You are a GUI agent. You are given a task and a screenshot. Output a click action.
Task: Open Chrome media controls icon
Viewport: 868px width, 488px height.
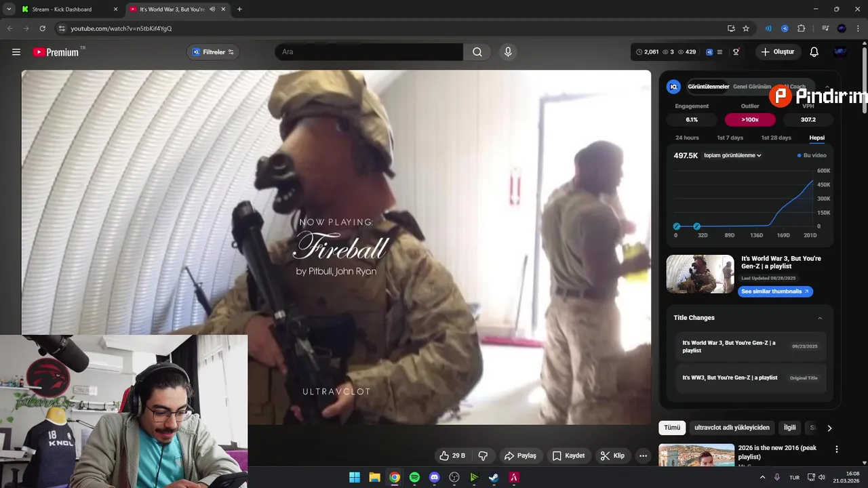pyautogui.click(x=825, y=28)
